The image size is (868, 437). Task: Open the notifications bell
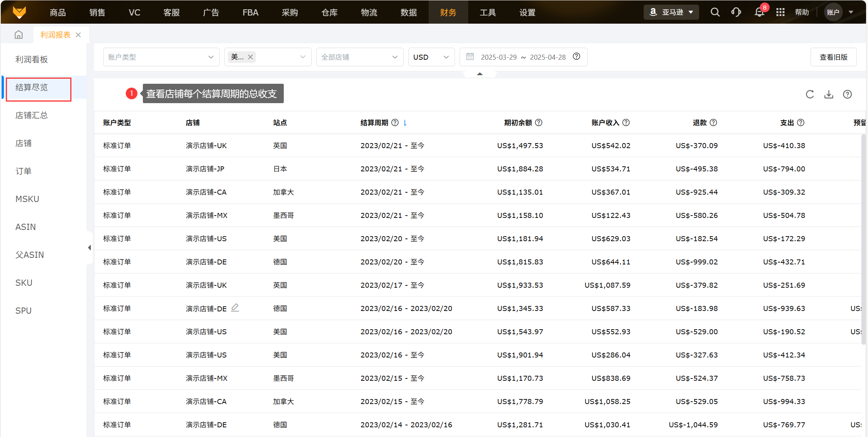pos(759,12)
